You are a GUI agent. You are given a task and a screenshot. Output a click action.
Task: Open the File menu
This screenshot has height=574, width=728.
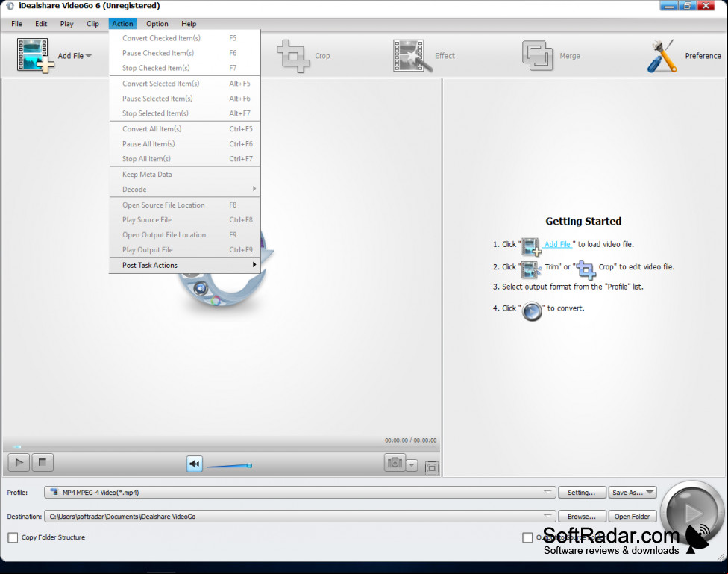pyautogui.click(x=16, y=24)
